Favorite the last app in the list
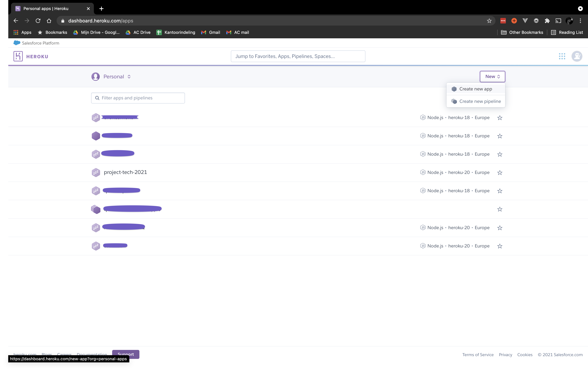 point(500,246)
